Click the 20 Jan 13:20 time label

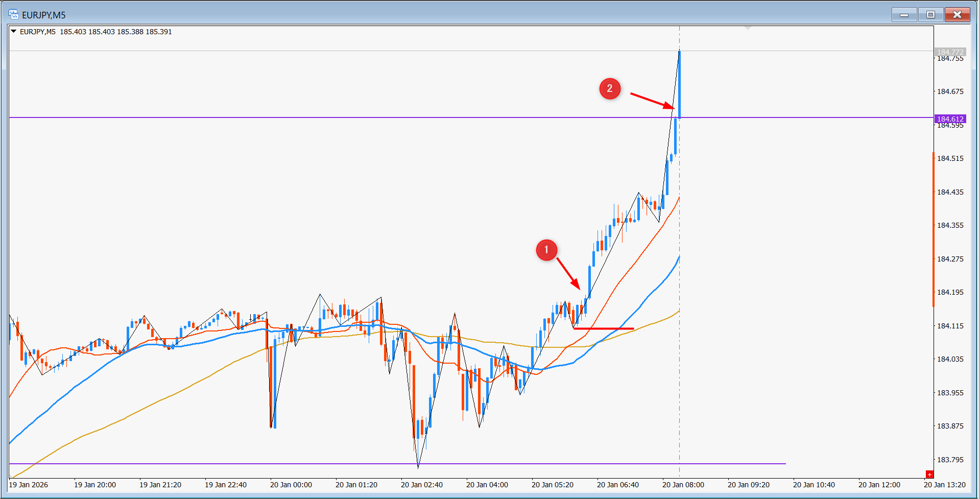pos(945,485)
